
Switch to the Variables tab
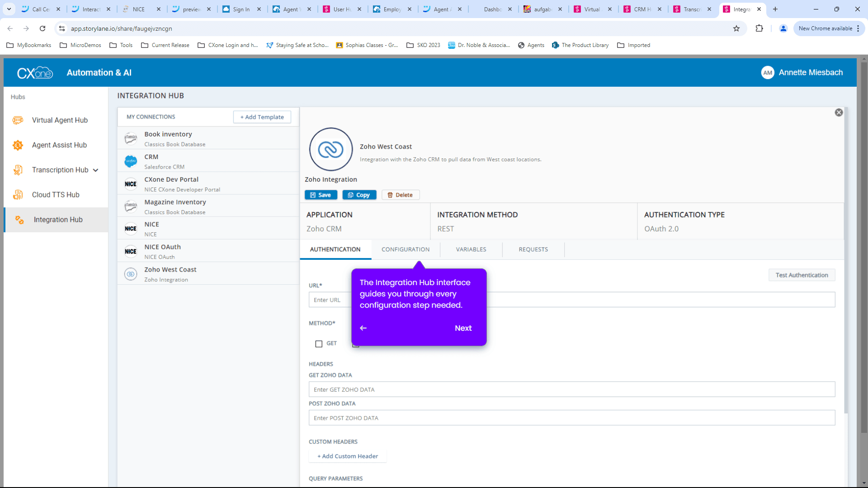click(x=471, y=249)
